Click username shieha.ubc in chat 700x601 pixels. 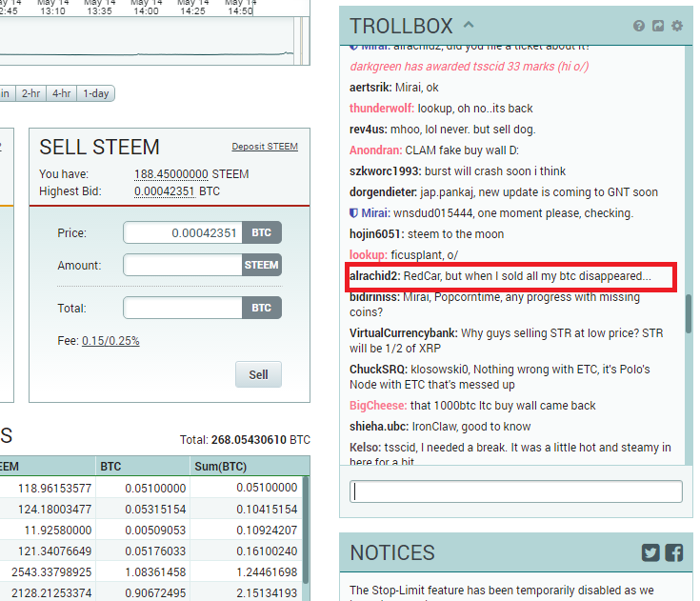pyautogui.click(x=379, y=427)
